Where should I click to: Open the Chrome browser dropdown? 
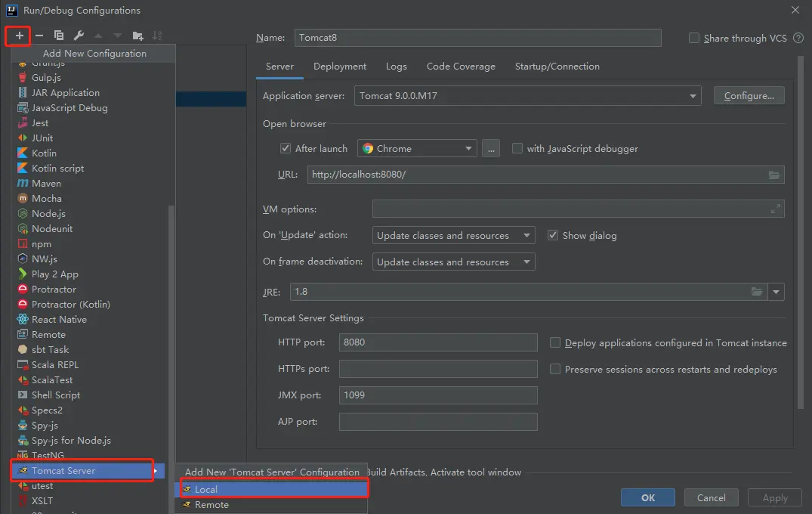click(417, 148)
